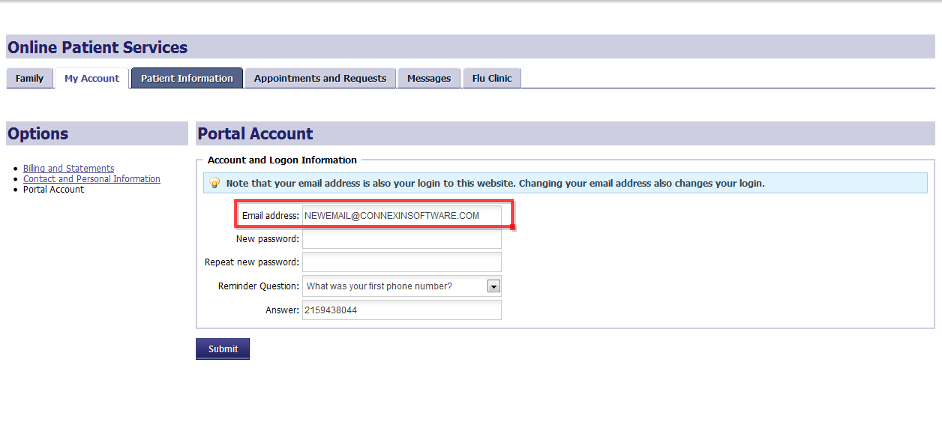Viewport: 942px width, 425px height.
Task: Click the Online Patient Services heading
Action: pos(97,47)
